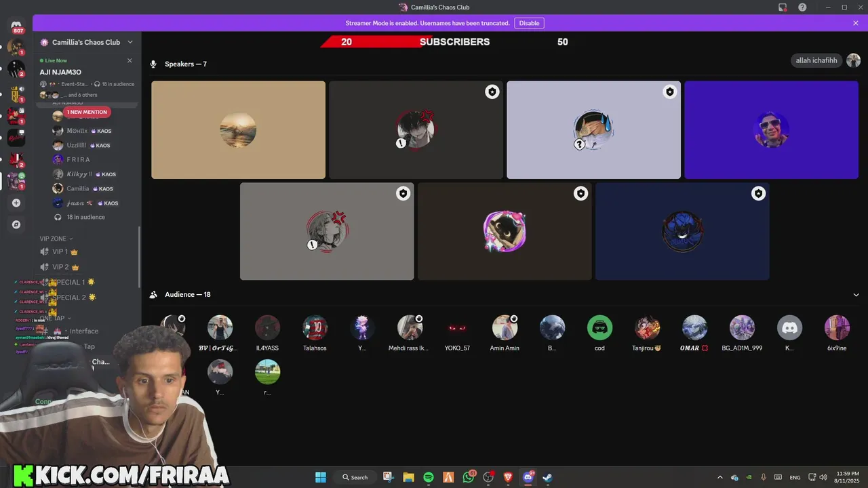Open the Help question mark icon
Image resolution: width=868 pixels, height=488 pixels.
click(802, 7)
